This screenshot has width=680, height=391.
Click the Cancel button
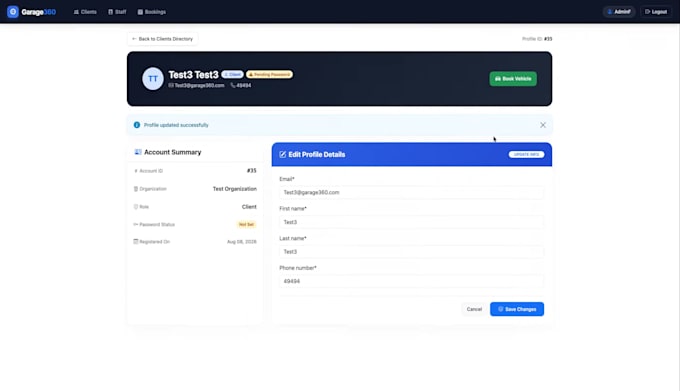point(474,309)
